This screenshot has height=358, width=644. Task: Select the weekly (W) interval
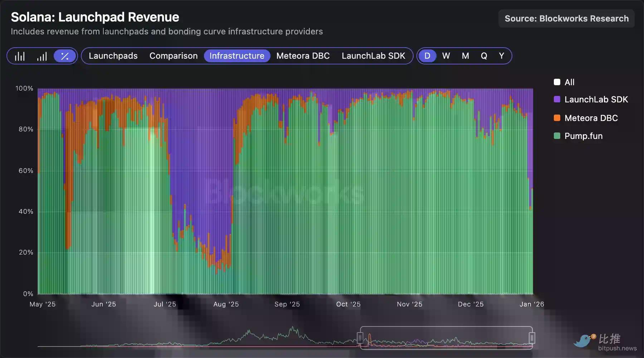point(446,56)
